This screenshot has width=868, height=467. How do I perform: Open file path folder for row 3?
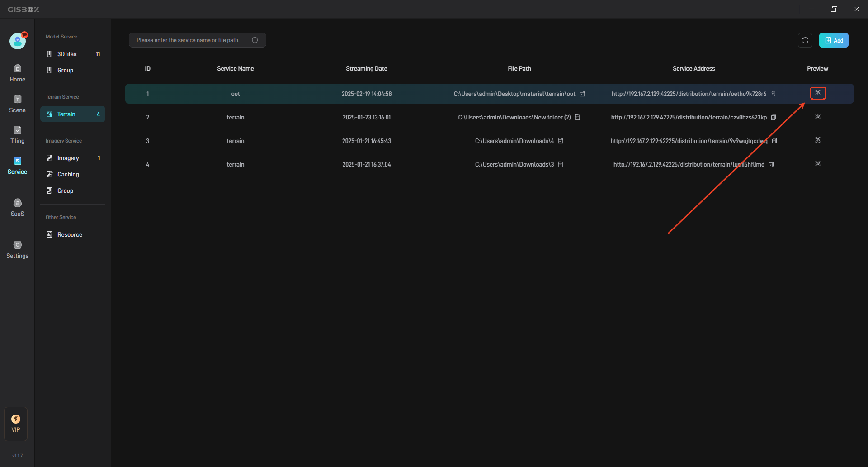[x=561, y=141]
